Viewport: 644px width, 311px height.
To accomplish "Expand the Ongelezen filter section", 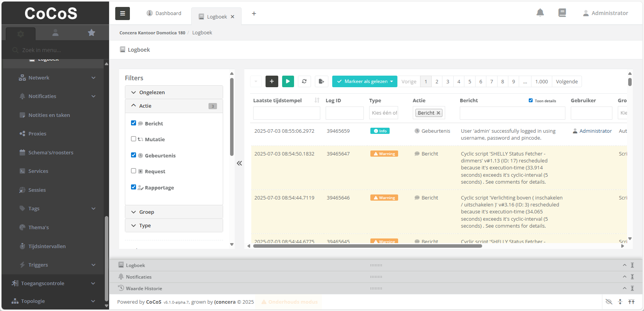I will (174, 92).
